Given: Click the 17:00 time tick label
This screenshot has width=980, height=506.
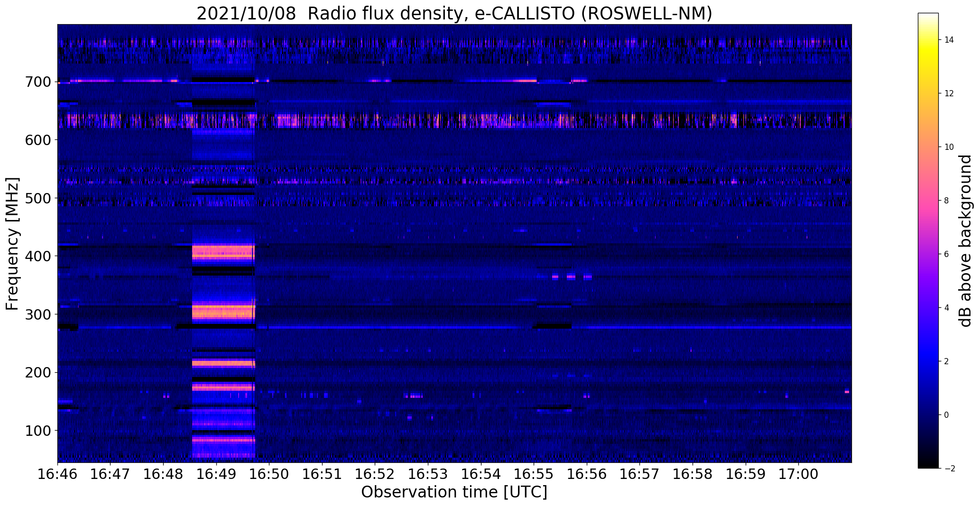Looking at the screenshot, I should click(798, 474).
